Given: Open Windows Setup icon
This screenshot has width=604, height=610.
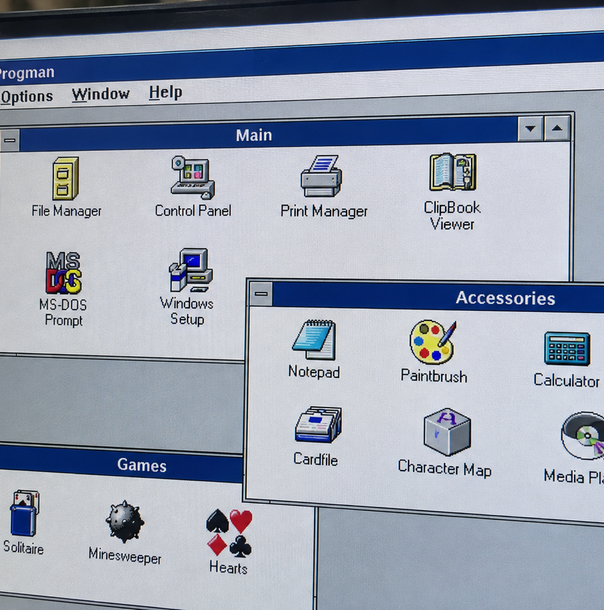Looking at the screenshot, I should tap(190, 270).
